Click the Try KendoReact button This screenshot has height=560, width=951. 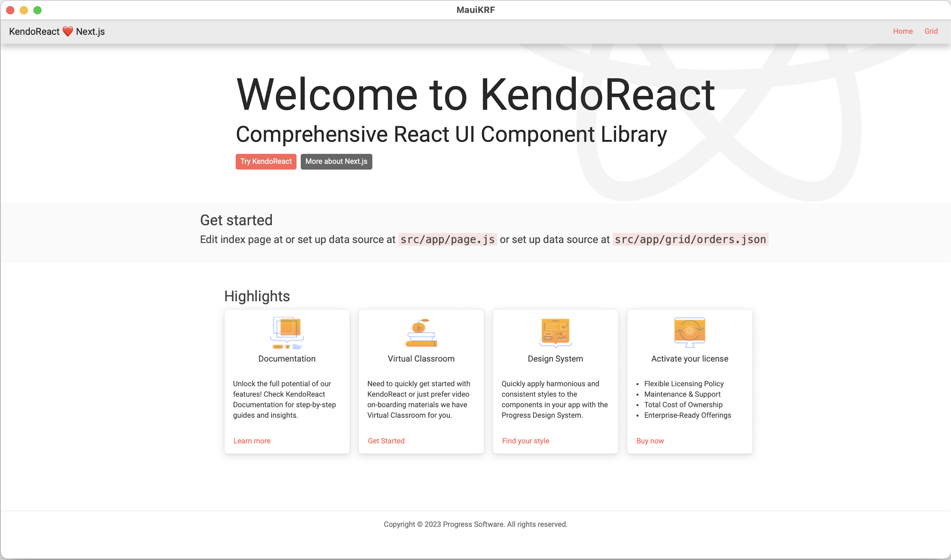point(266,161)
